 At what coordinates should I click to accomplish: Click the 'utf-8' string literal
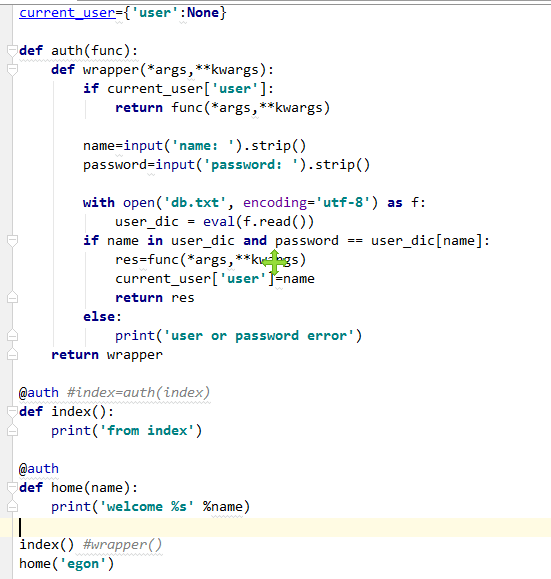click(x=342, y=203)
